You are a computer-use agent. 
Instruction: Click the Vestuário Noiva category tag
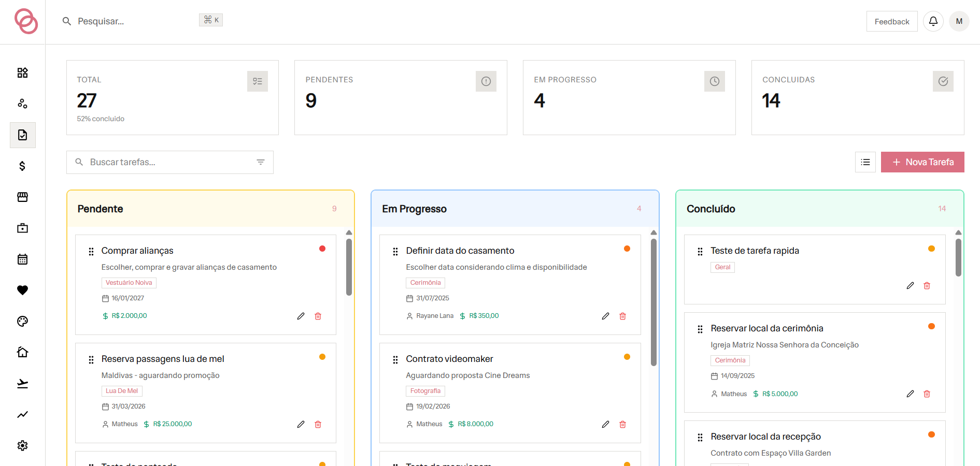[x=129, y=283]
